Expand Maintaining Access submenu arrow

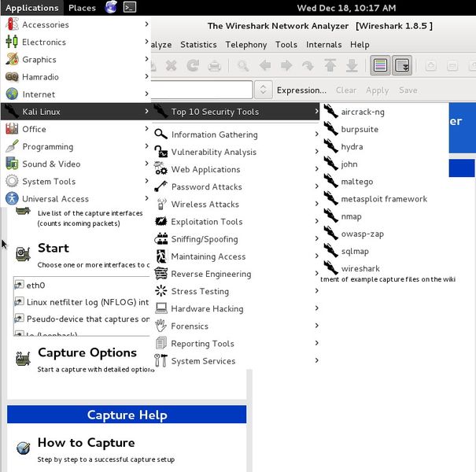316,256
